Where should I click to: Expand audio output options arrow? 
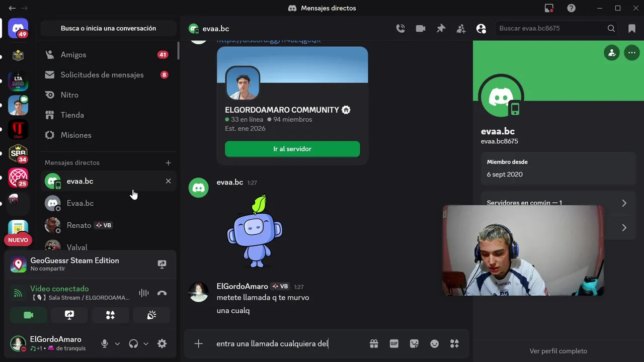pos(146,344)
